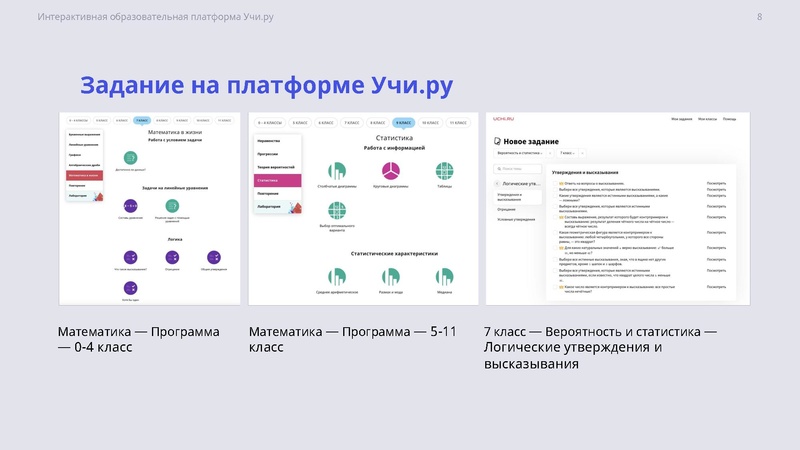The image size is (800, 450).
Task: Open the 'Выбор оптимального варианта' icon
Action: (x=337, y=210)
